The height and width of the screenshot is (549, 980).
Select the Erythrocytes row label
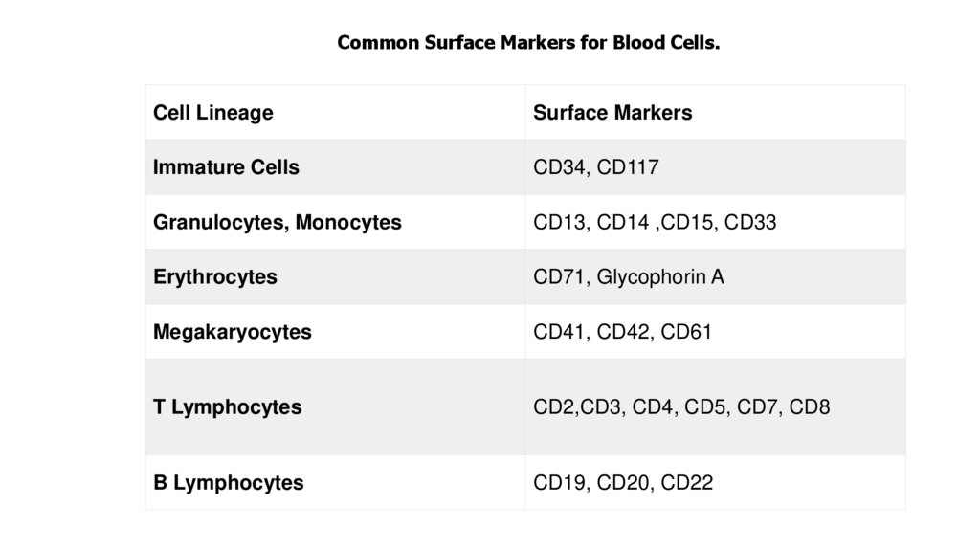tap(215, 277)
